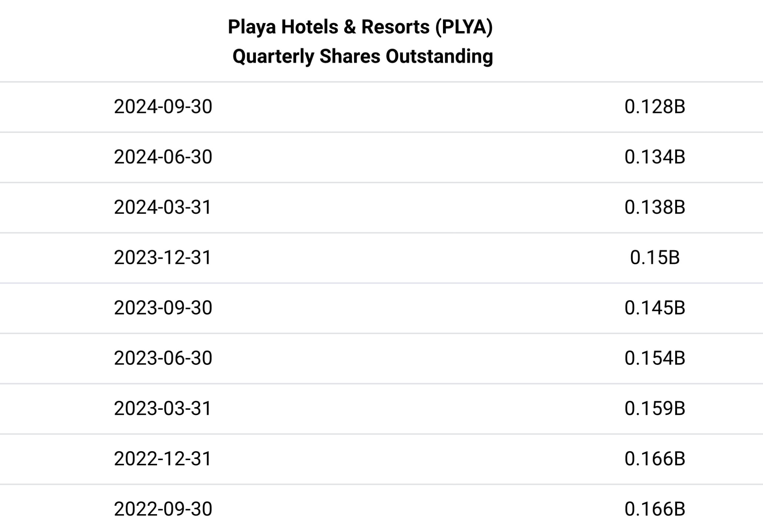Select the 2023-06-30 date row
The height and width of the screenshot is (532, 763).
163,358
